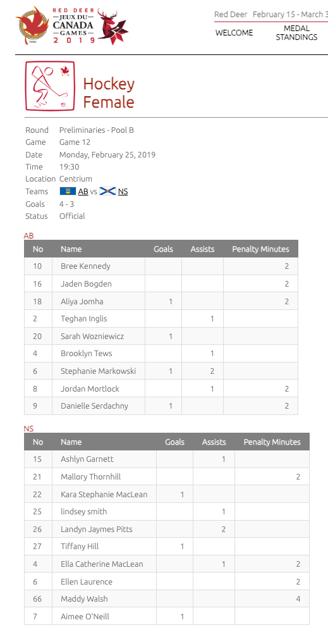
Task: Open the MEDAL STANDINGS menu item
Action: pyautogui.click(x=296, y=33)
